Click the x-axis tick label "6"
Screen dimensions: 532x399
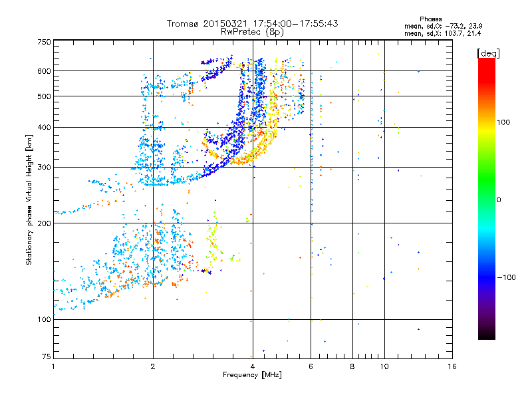311,366
